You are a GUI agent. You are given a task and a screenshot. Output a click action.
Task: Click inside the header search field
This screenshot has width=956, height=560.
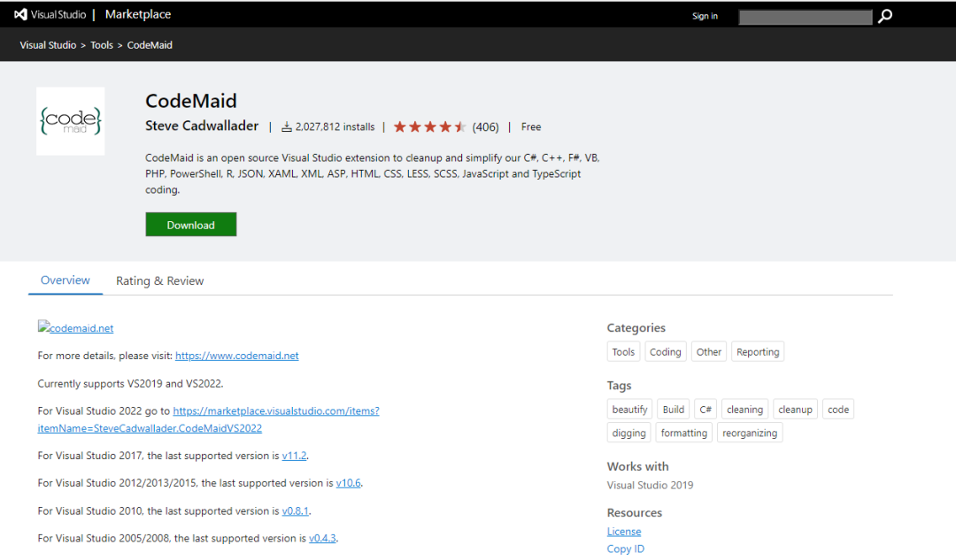(x=804, y=16)
